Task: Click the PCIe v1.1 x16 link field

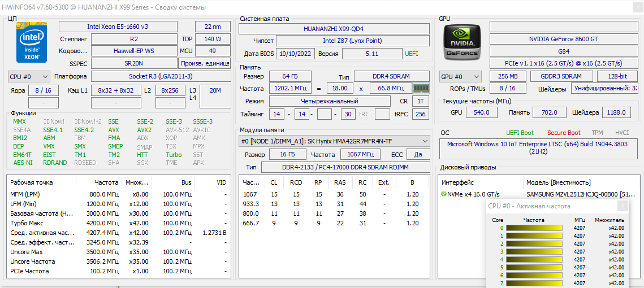Action: pos(563,64)
